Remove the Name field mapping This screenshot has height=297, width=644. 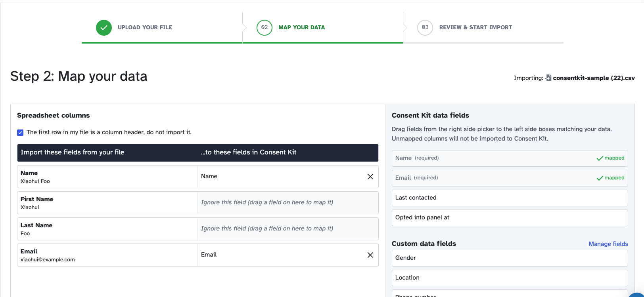370,177
